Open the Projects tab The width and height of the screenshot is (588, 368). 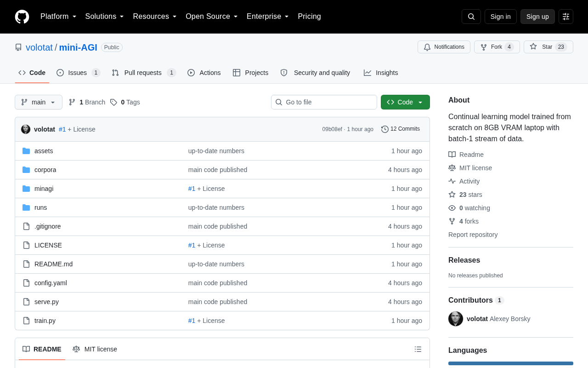[250, 73]
